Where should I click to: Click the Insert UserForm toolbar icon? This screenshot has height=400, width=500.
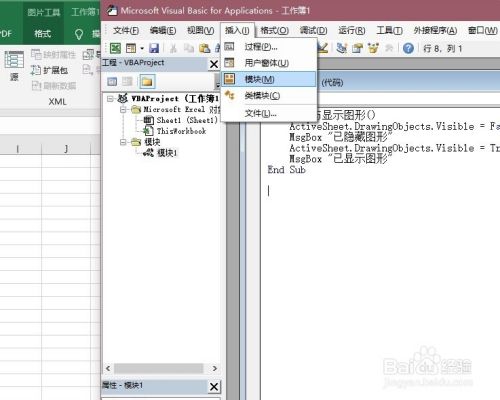click(x=131, y=48)
